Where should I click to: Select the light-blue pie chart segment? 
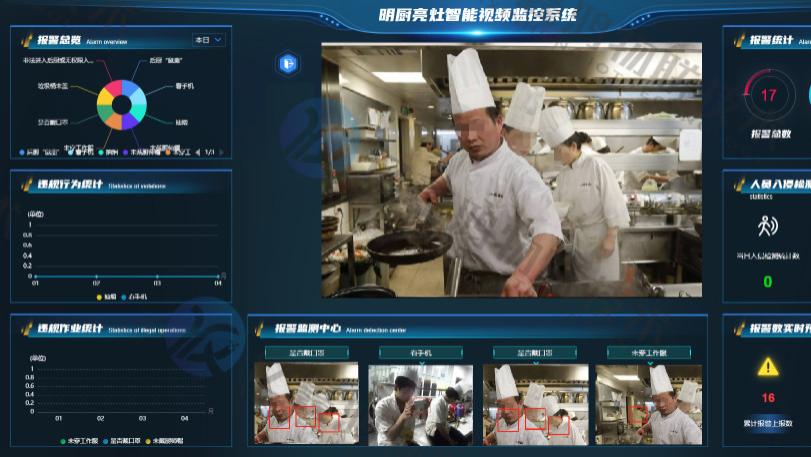coord(140,97)
